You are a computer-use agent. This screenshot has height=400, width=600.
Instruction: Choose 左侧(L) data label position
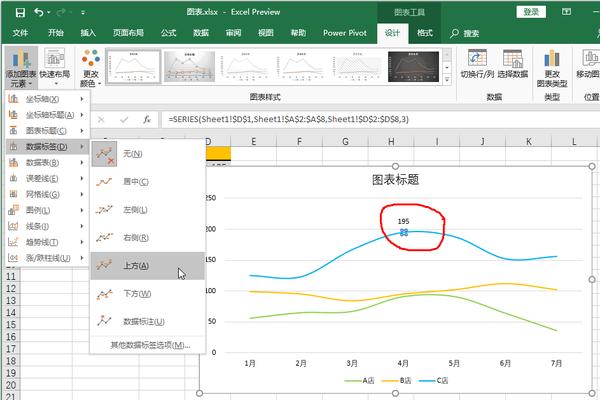coord(147,210)
